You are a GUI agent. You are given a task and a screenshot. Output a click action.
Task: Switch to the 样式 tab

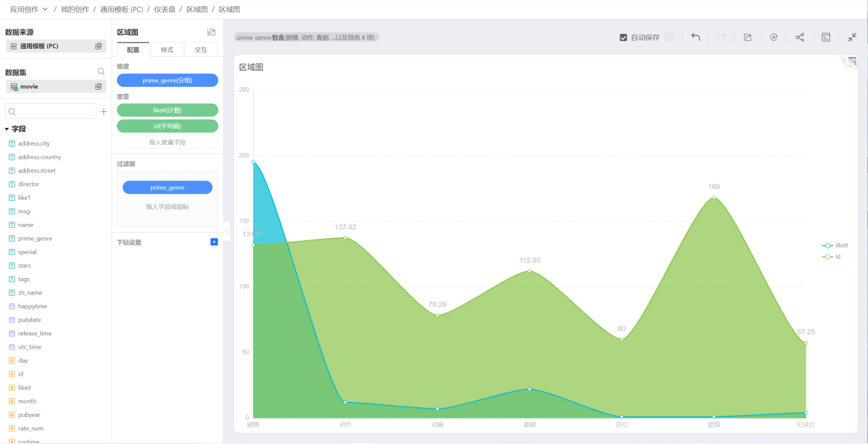click(x=167, y=49)
